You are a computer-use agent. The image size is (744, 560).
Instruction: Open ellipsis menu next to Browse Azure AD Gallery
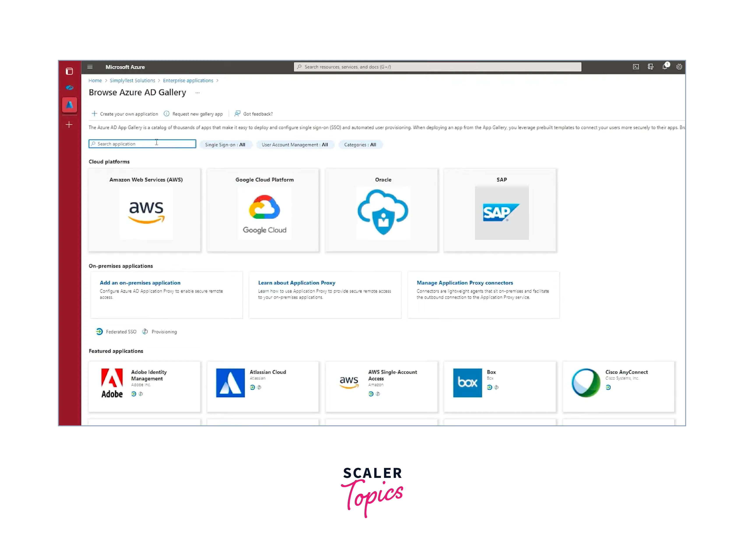(x=197, y=93)
